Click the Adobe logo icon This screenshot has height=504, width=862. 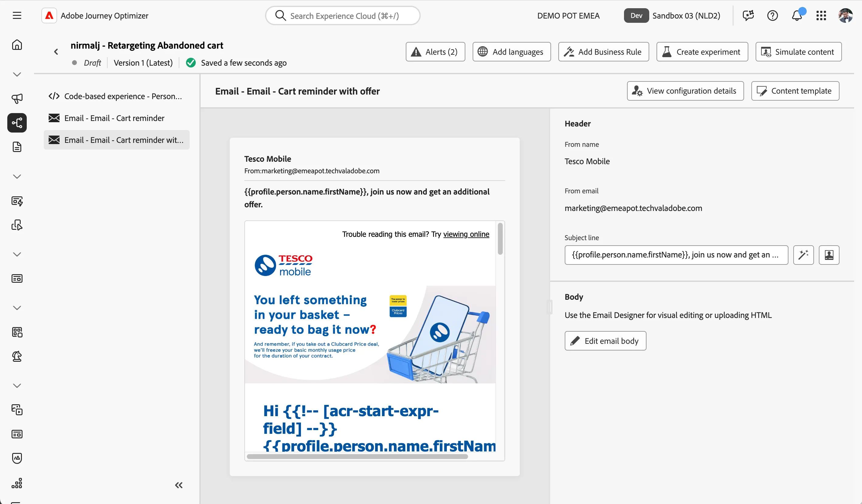click(49, 16)
